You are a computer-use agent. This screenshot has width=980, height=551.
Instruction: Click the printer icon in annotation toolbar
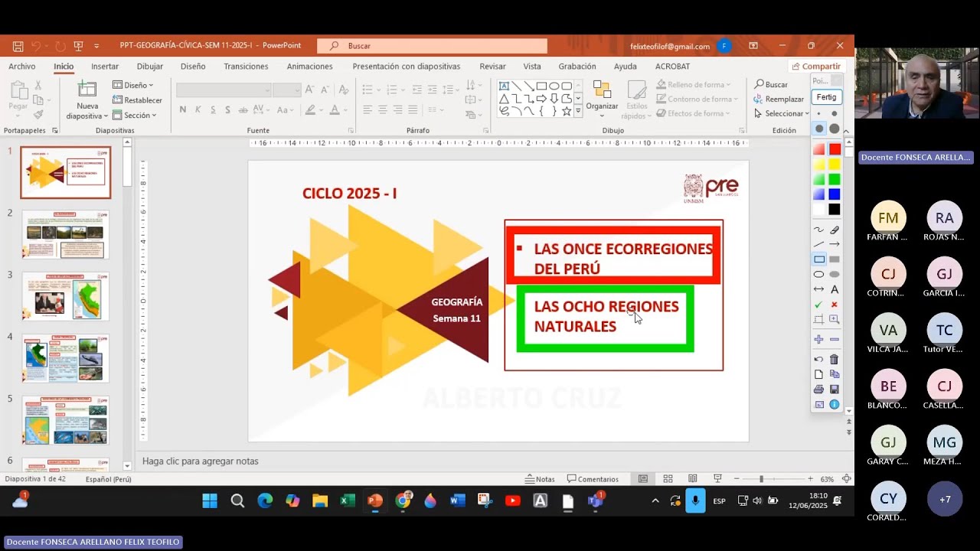818,390
